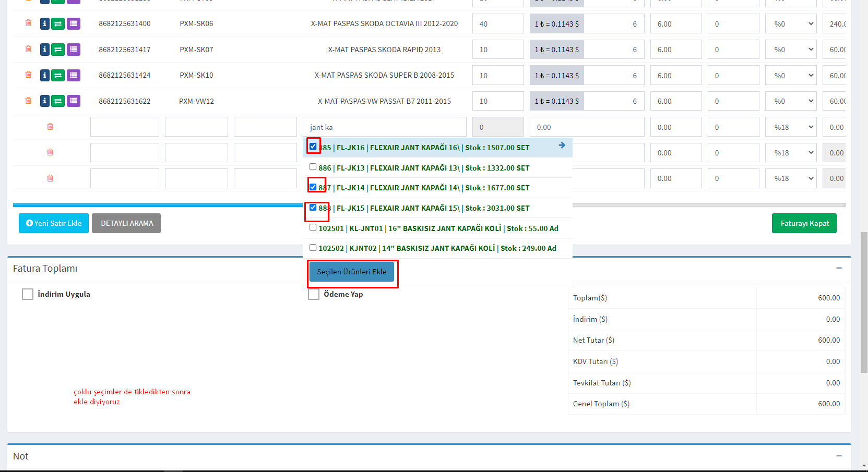Open info icon for PXM-SK06 row

click(x=45, y=23)
